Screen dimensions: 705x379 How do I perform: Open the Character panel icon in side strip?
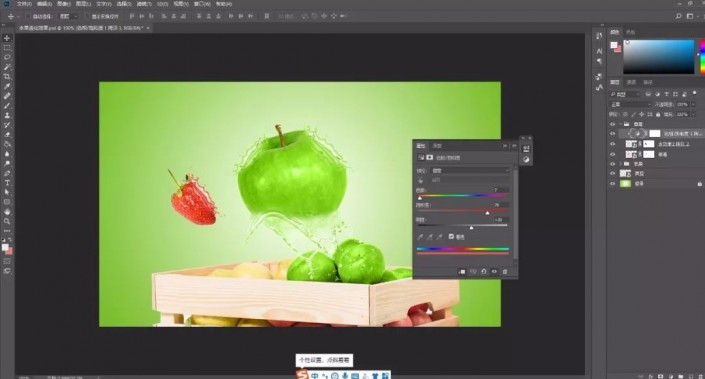pos(599,51)
